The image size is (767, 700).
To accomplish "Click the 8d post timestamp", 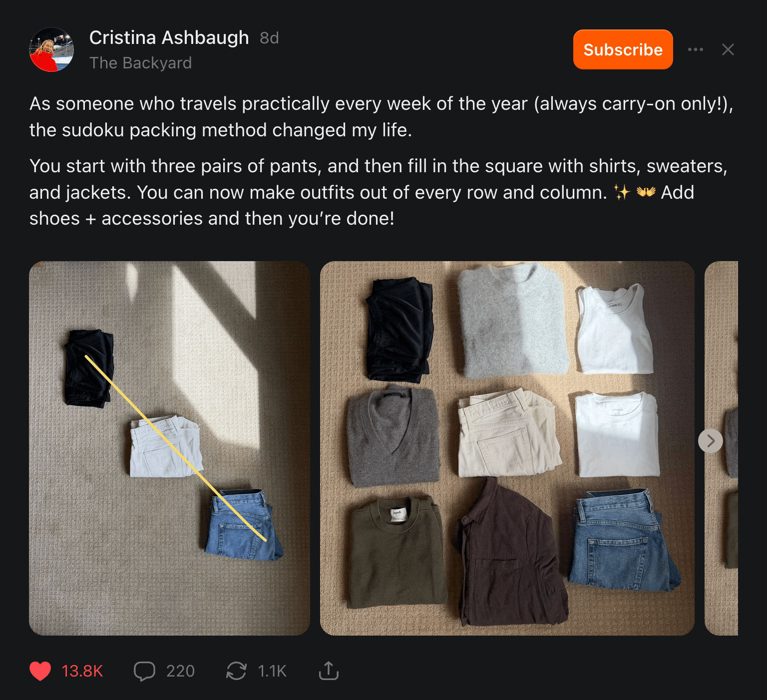I will [x=269, y=38].
